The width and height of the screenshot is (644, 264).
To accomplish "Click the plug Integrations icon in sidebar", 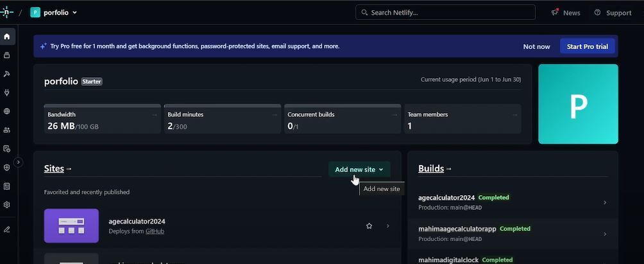I will tap(7, 92).
